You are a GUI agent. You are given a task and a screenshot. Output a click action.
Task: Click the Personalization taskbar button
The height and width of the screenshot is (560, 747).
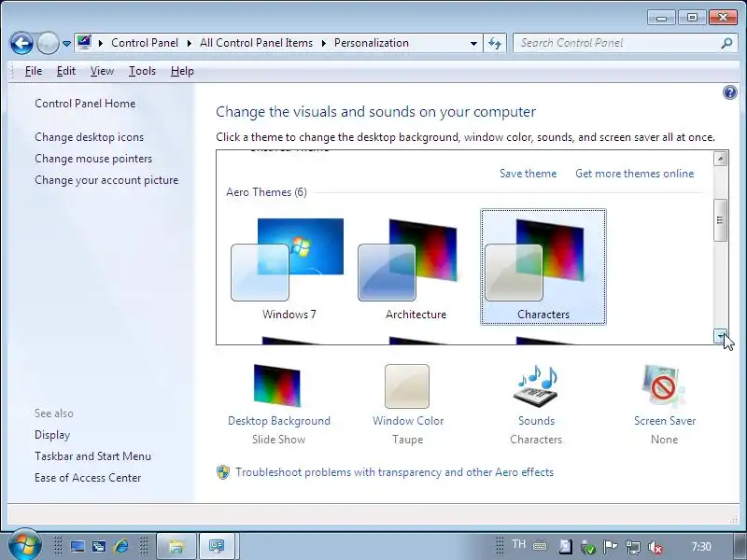[217, 547]
